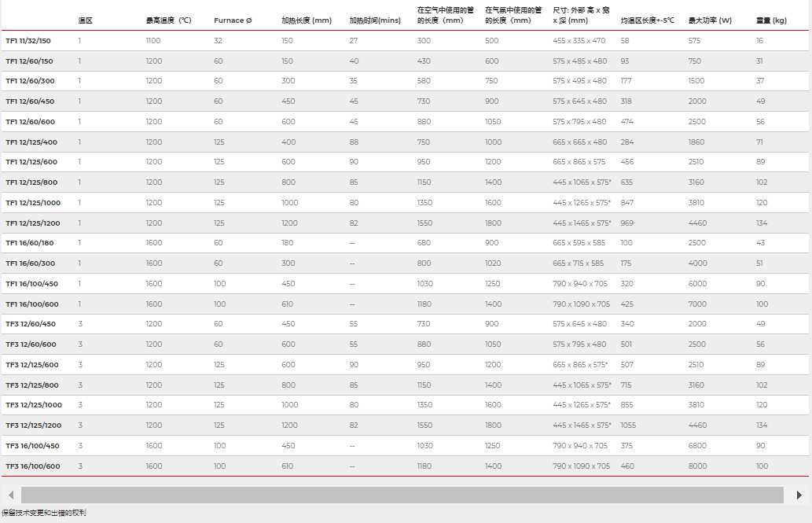
Task: Click power value 6800 in TF3 16/100/450 row
Action: point(697,446)
